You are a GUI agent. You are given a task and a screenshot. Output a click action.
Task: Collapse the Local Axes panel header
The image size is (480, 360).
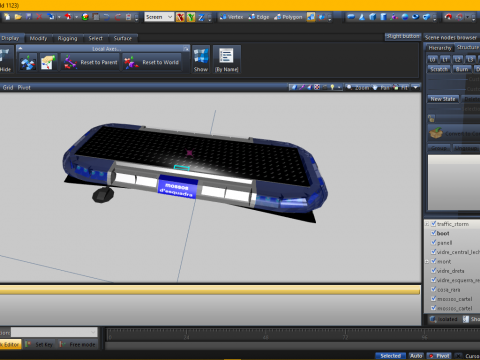tap(20, 49)
